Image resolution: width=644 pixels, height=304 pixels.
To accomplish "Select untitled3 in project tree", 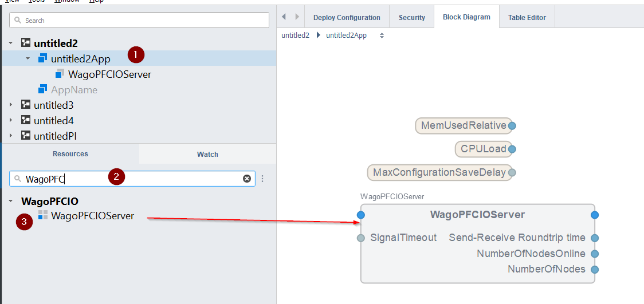I will click(54, 105).
